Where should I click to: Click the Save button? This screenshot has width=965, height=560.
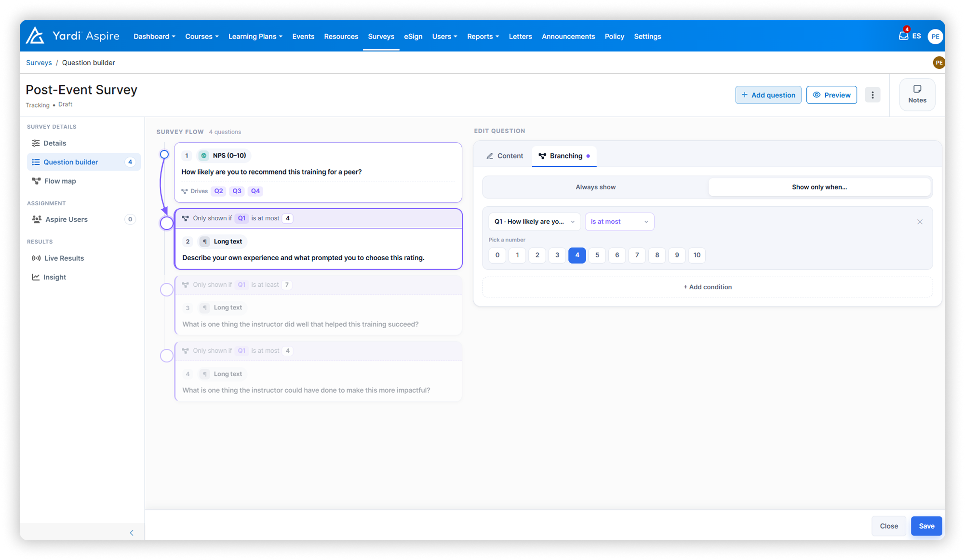click(x=926, y=526)
